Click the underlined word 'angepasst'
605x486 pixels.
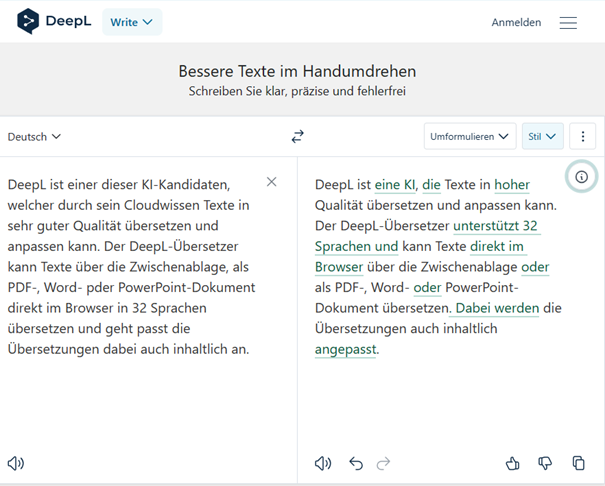[x=346, y=350]
